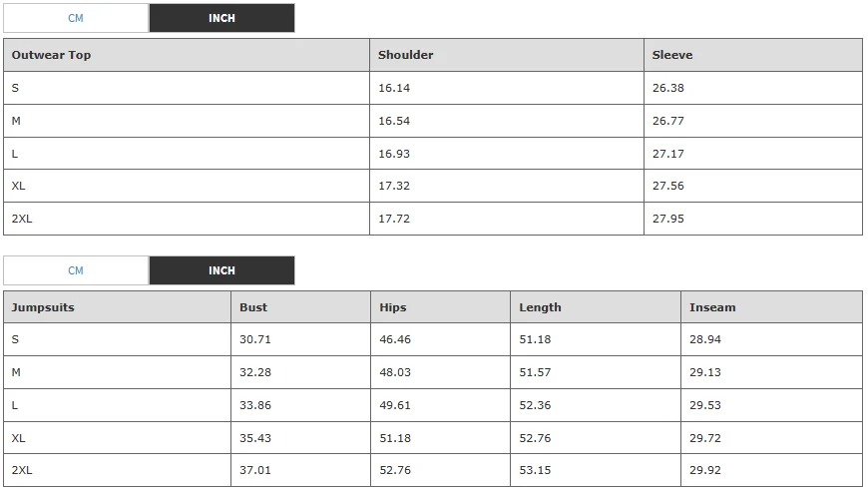Click the Sleeve column header
Screen dimensions: 868x490
point(671,55)
